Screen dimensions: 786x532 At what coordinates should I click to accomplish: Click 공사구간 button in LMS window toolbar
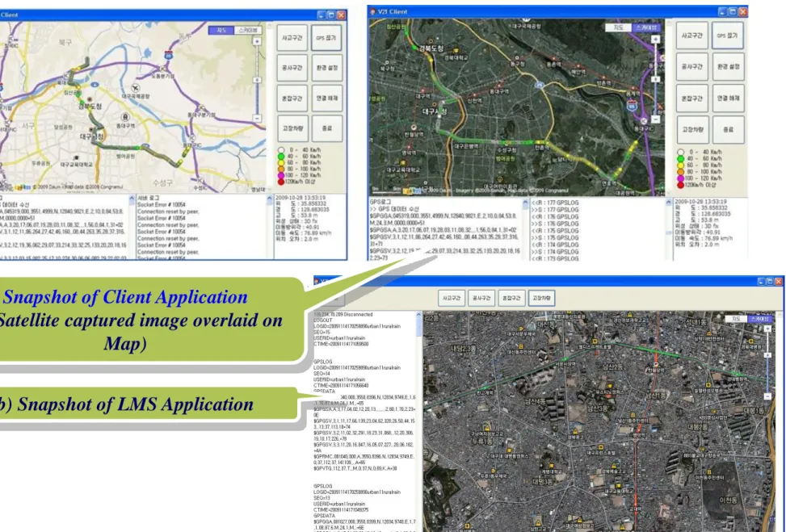click(x=481, y=298)
